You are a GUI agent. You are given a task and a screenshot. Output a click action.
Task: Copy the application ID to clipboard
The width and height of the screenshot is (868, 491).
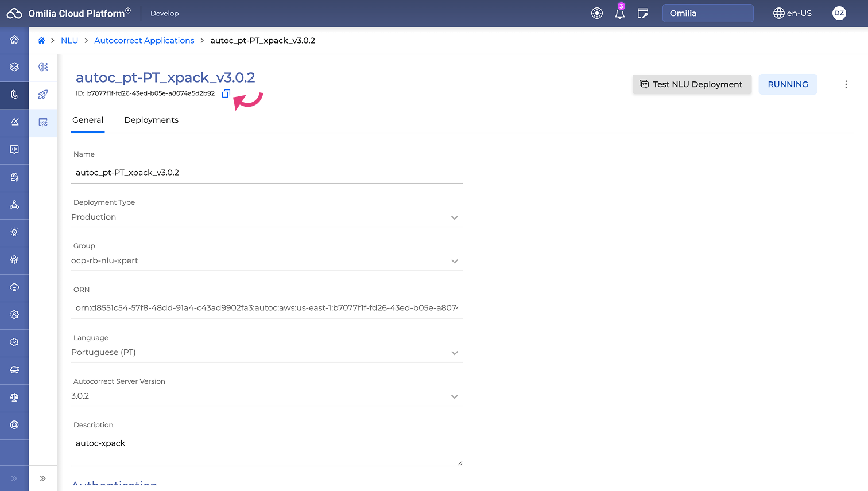pos(226,93)
